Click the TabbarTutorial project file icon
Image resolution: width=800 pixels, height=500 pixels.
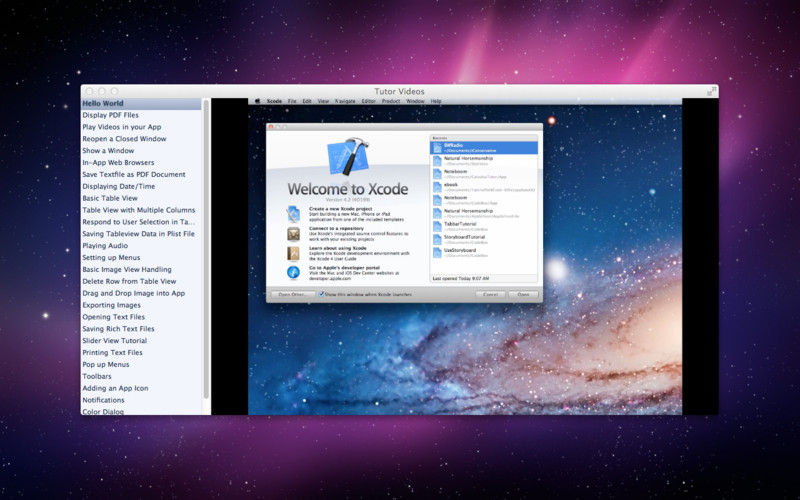(437, 227)
